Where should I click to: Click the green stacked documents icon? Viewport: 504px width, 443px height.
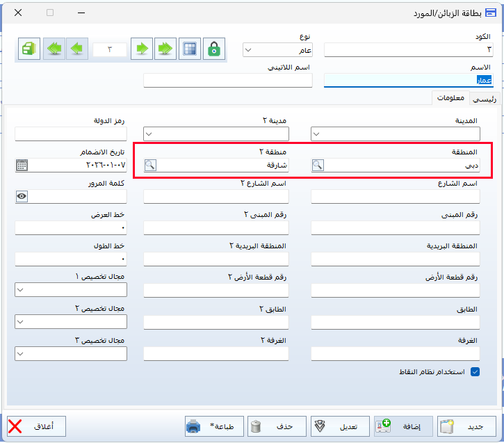point(29,49)
